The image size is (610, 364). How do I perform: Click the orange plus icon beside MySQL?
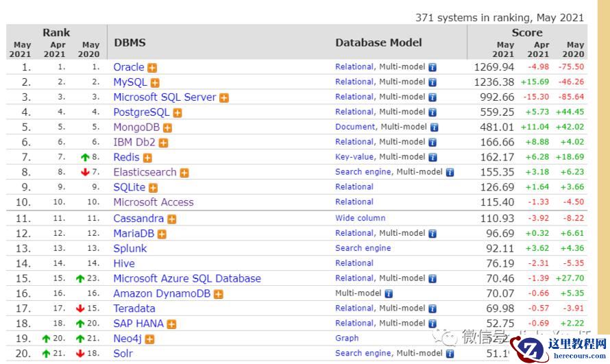(155, 83)
